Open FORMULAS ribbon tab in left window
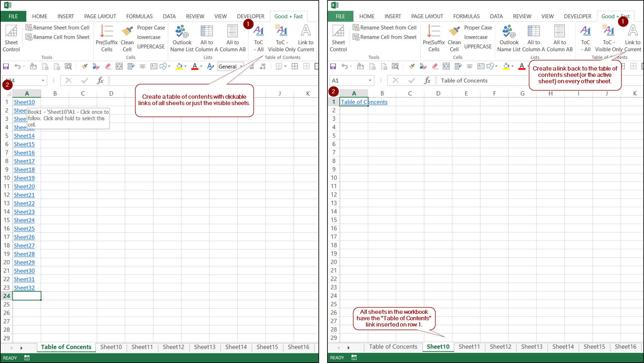The width and height of the screenshot is (644, 363). [x=139, y=16]
